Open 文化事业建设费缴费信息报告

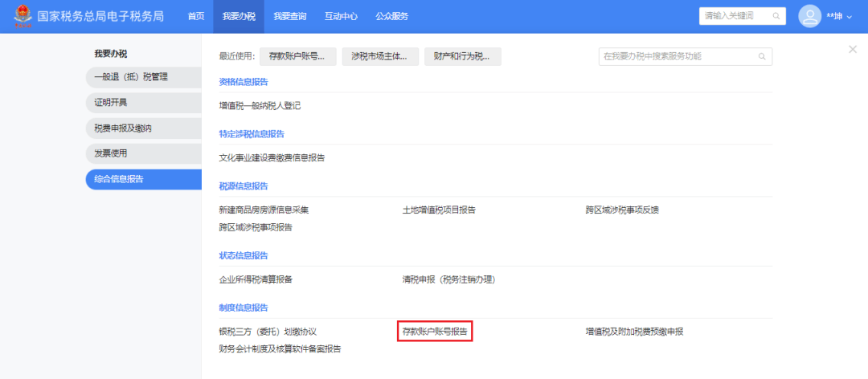coord(272,157)
